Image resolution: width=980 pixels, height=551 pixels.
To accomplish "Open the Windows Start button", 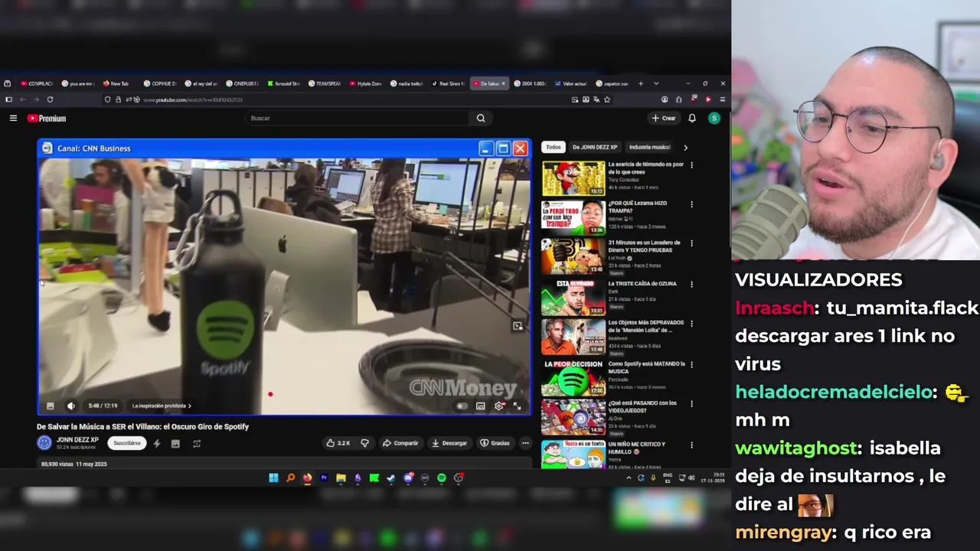I will pyautogui.click(x=273, y=478).
